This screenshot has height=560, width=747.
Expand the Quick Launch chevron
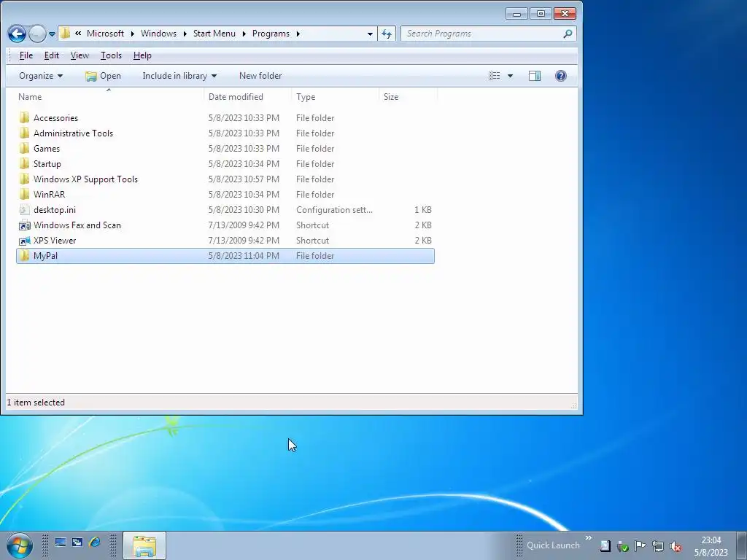pyautogui.click(x=589, y=537)
